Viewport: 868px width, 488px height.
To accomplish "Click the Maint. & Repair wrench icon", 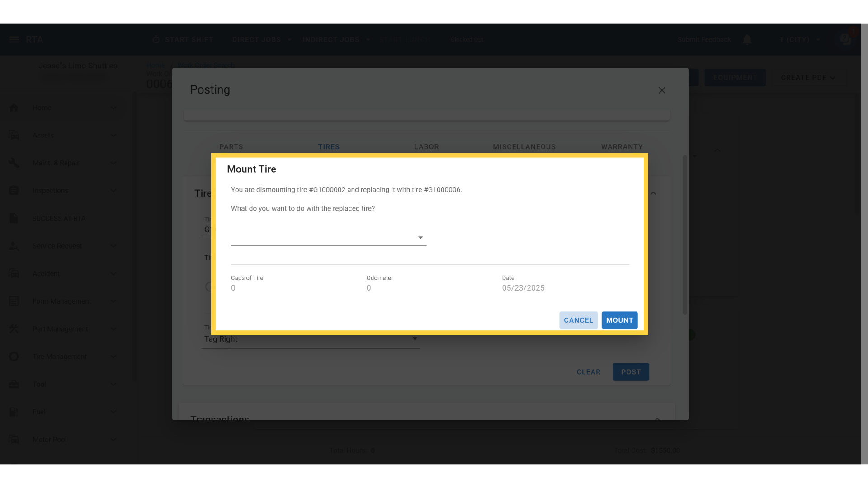I will click(x=14, y=163).
